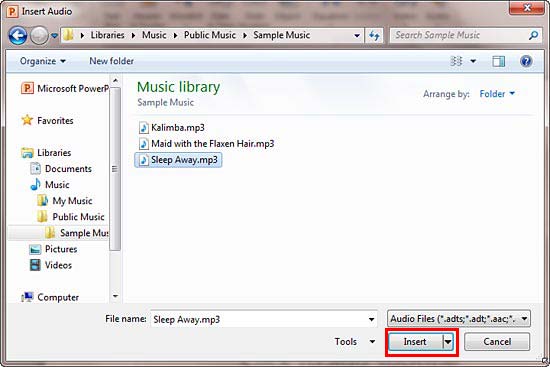550x367 pixels.
Task: Open Pictures library in navigation pane
Action: point(53,249)
